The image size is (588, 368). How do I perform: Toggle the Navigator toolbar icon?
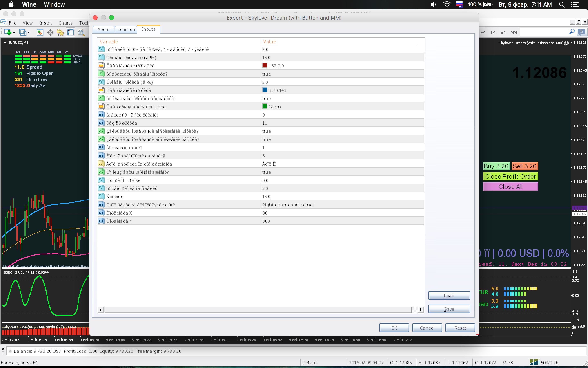[60, 32]
